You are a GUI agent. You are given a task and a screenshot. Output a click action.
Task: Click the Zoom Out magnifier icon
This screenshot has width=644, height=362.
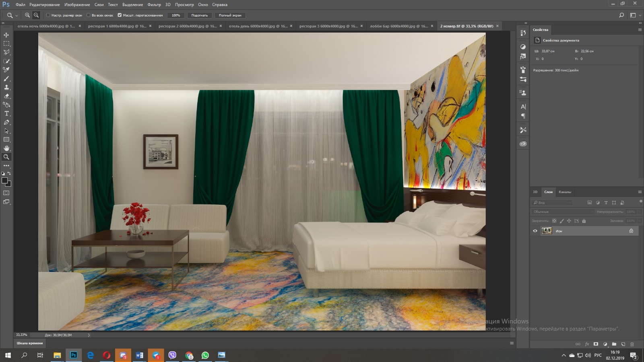pyautogui.click(x=36, y=15)
